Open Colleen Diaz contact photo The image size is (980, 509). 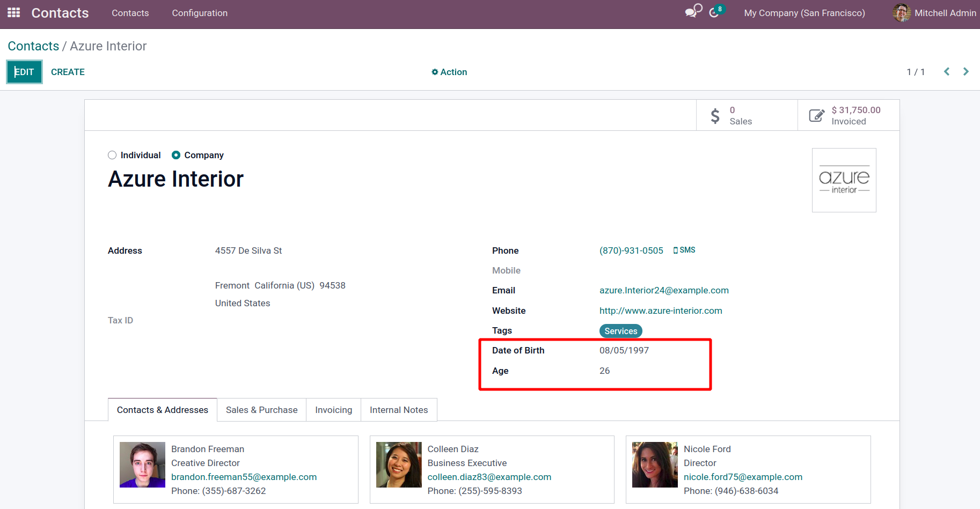(x=399, y=464)
